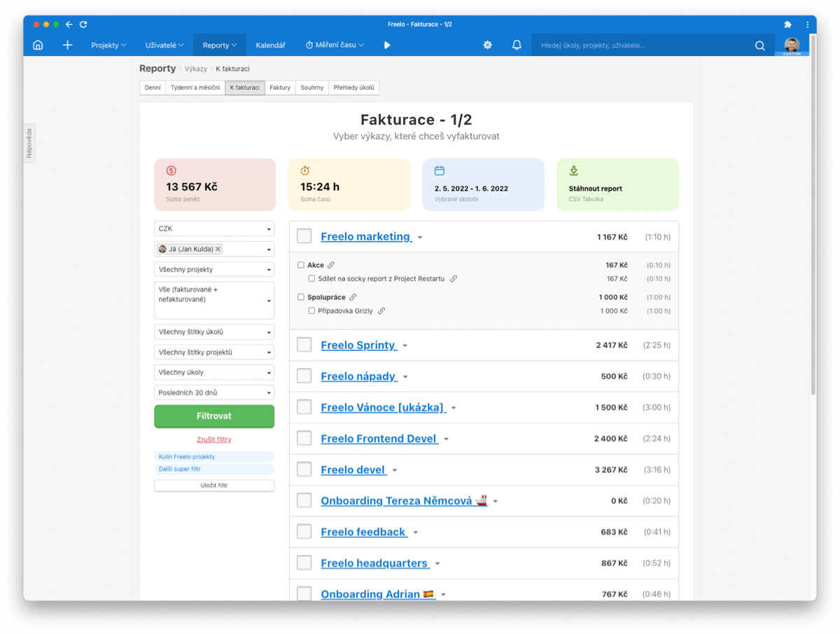Check the Freelo nápady project box

[304, 376]
